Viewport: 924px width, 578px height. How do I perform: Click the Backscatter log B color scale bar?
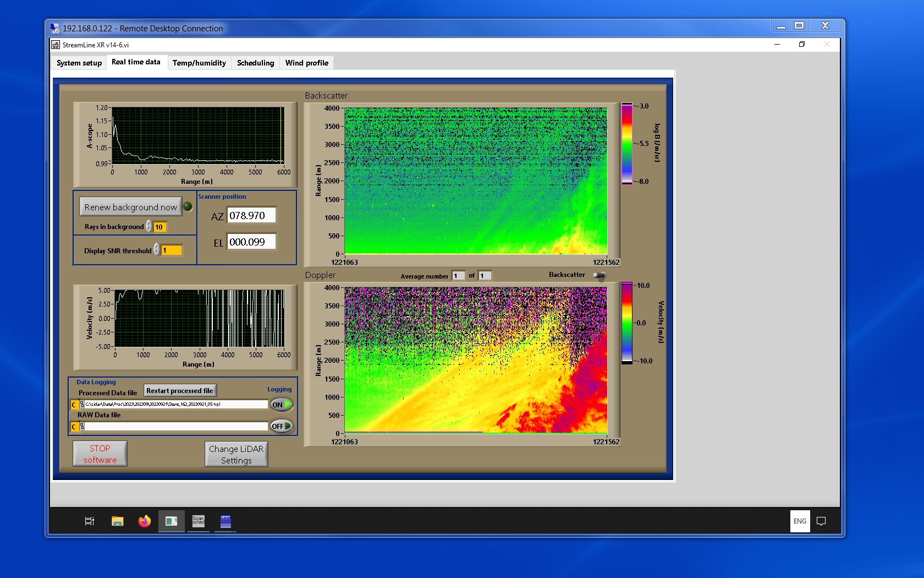coord(626,144)
